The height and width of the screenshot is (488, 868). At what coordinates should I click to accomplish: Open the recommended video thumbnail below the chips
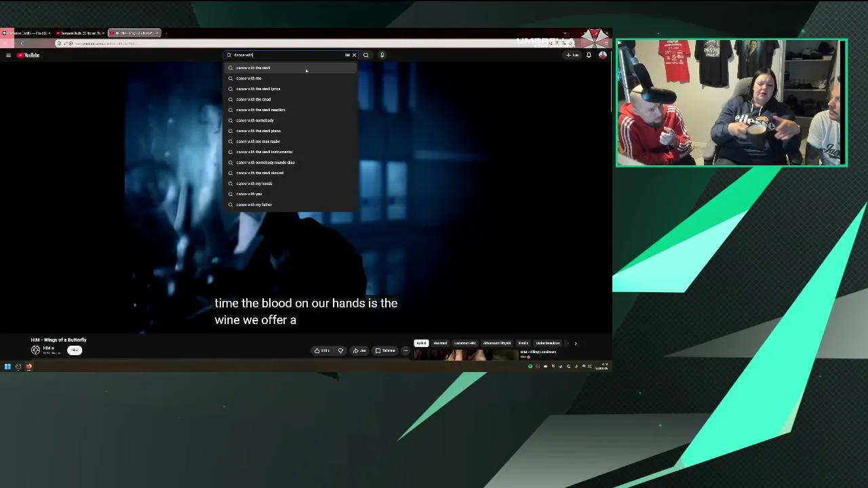[x=465, y=354]
